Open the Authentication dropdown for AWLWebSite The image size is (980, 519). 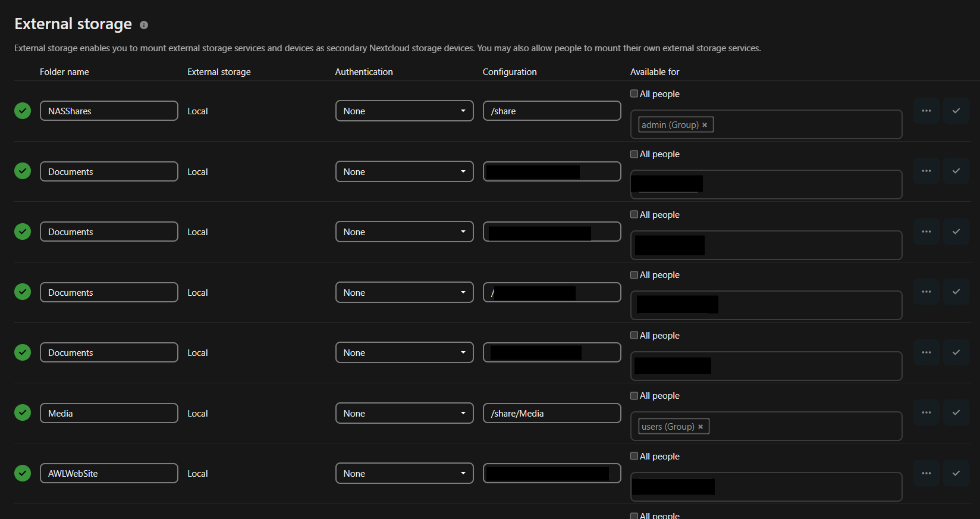coord(404,473)
